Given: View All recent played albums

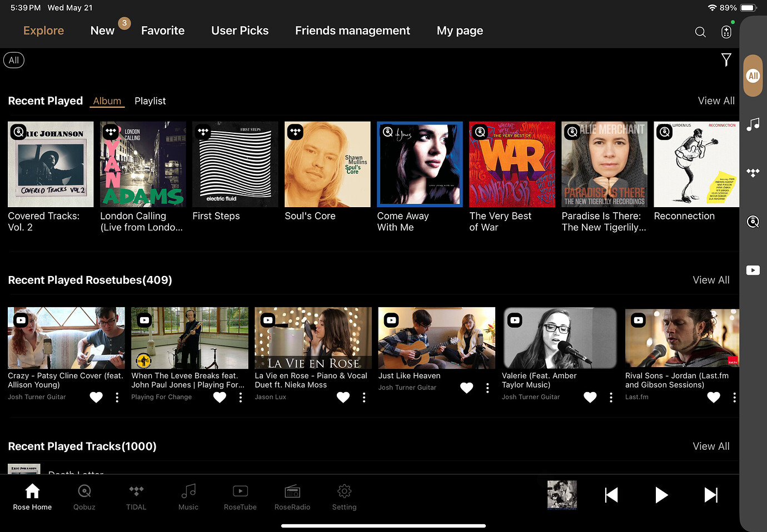Looking at the screenshot, I should (x=716, y=101).
